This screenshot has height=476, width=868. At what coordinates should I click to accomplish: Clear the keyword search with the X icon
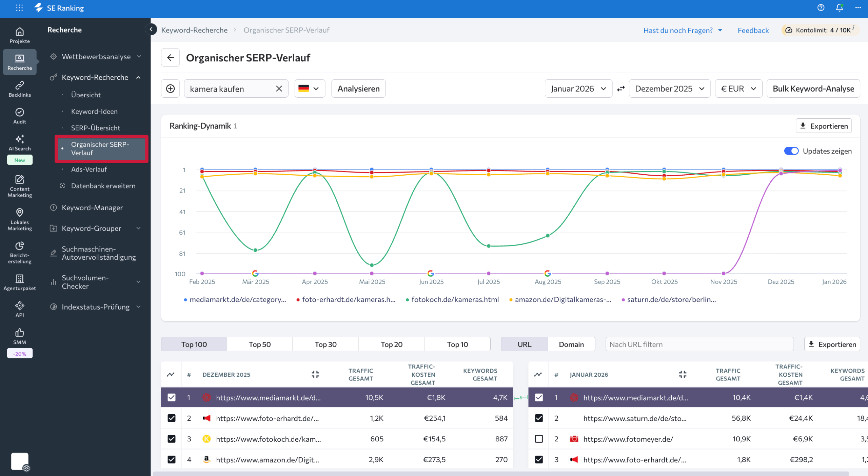pos(279,88)
